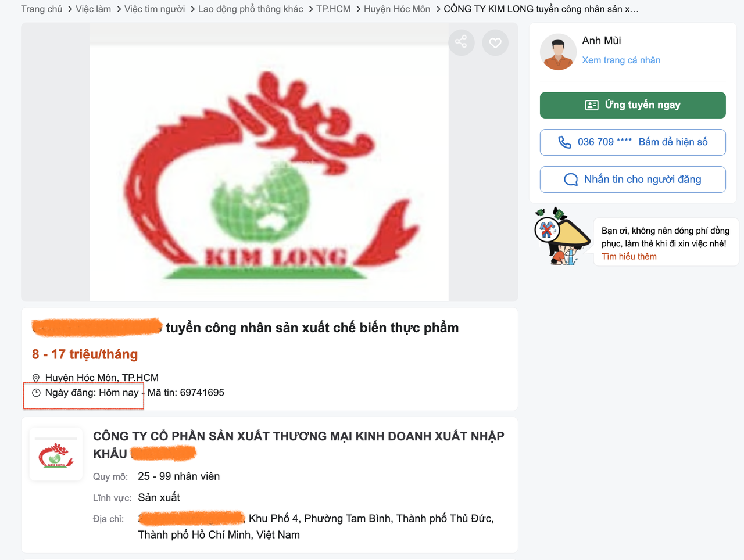Click the ID card icon on apply button

pos(592,105)
